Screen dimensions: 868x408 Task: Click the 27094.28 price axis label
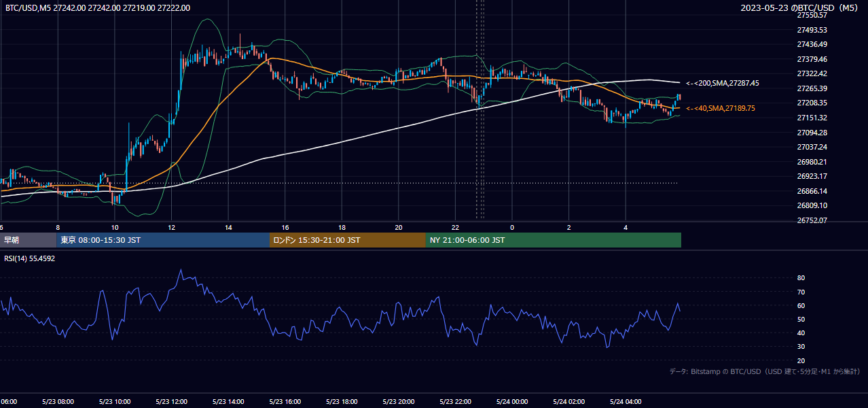(x=812, y=132)
